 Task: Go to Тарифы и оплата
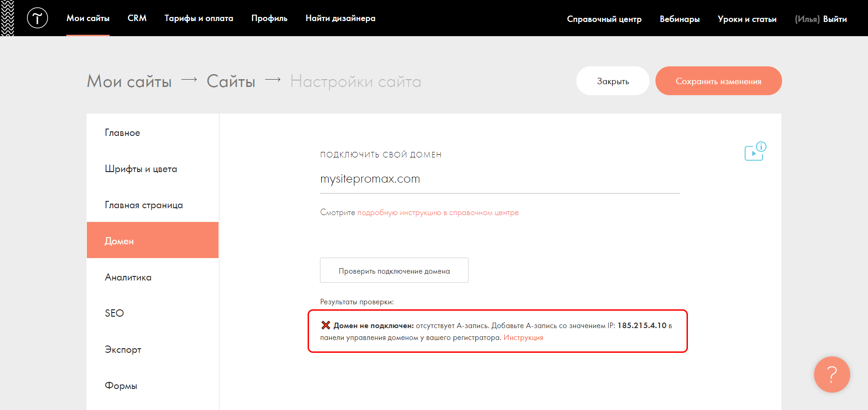pyautogui.click(x=199, y=18)
